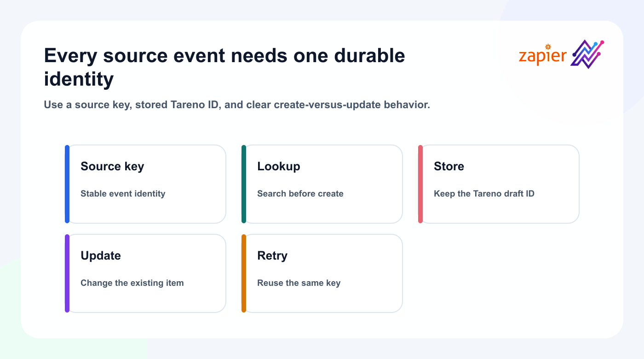Click the text 'Search before create'
Image resolution: width=644 pixels, height=359 pixels.
pyautogui.click(x=300, y=194)
